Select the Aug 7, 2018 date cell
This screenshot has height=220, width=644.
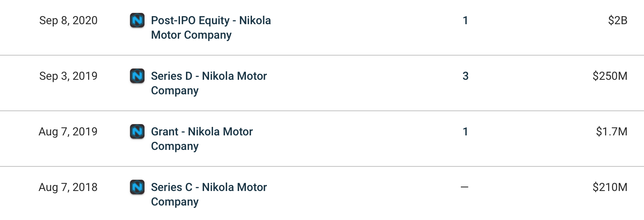tap(68, 187)
